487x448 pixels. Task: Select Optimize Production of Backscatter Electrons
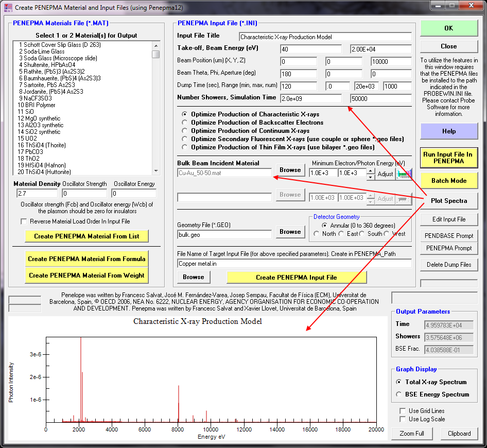pos(185,123)
